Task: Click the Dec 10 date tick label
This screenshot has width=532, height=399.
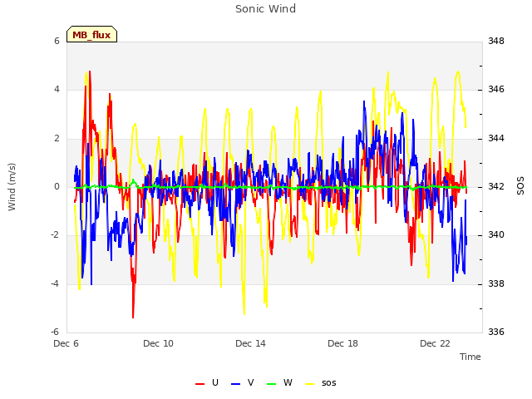Action: point(158,343)
